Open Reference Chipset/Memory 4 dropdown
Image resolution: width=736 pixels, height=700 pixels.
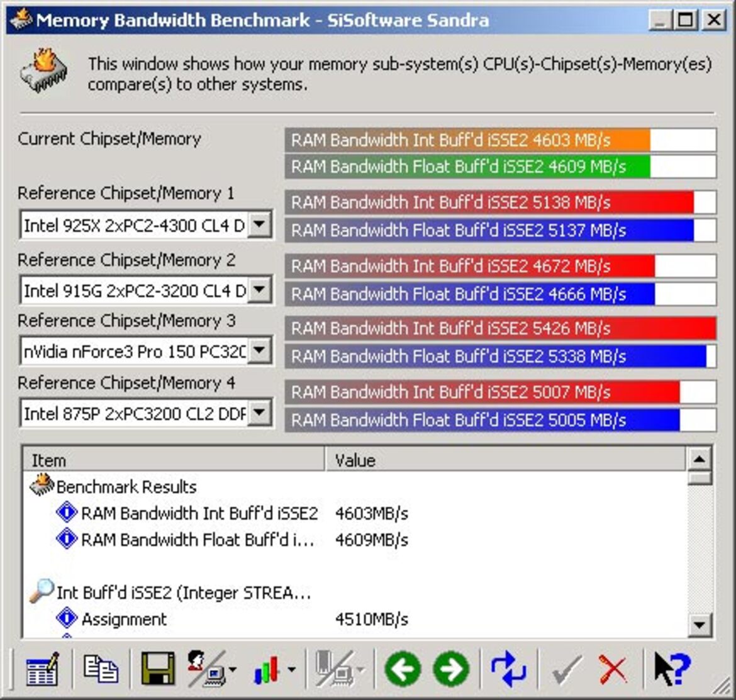pyautogui.click(x=260, y=413)
